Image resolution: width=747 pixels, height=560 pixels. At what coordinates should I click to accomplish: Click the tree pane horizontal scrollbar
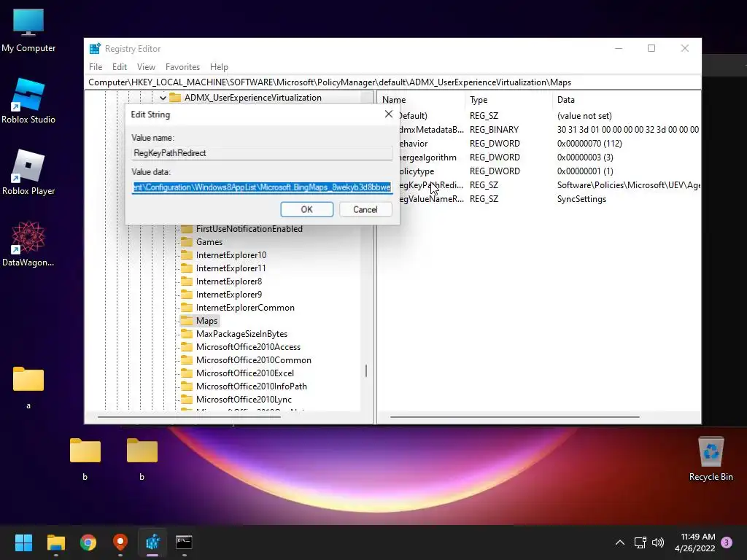189,417
